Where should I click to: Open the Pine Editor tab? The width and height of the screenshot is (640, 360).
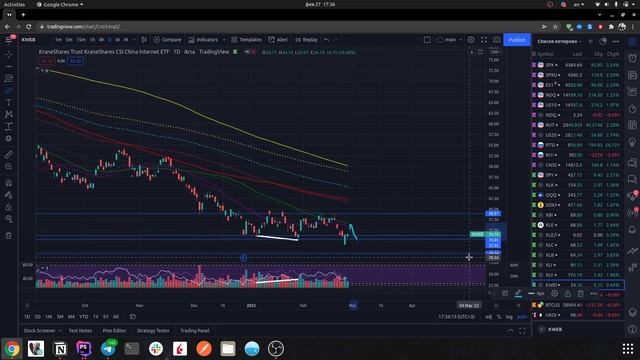click(114, 331)
